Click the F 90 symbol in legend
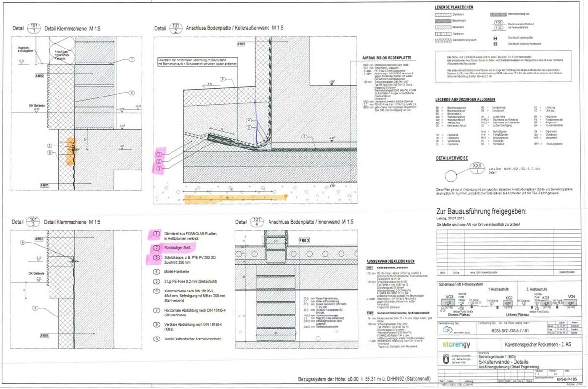This screenshot has height=389, width=588. point(498,22)
